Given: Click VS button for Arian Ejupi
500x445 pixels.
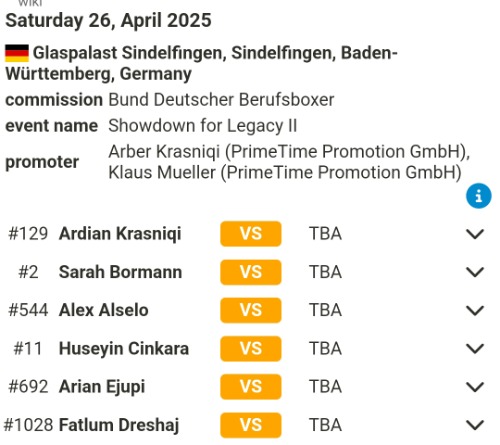Looking at the screenshot, I should 251,387.
